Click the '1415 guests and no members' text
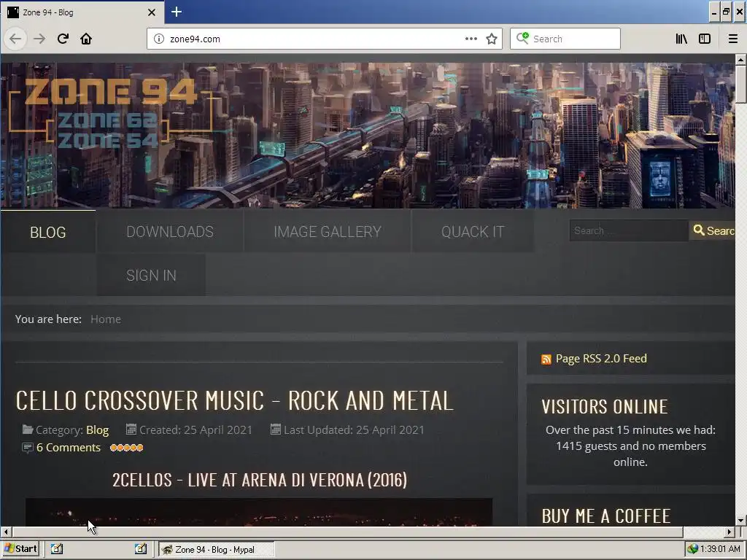This screenshot has height=560, width=747. (x=631, y=446)
